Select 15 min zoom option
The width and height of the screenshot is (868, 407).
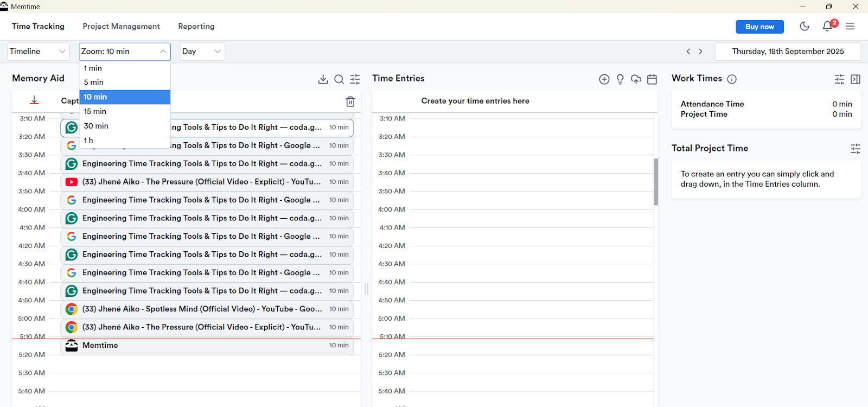click(x=125, y=111)
